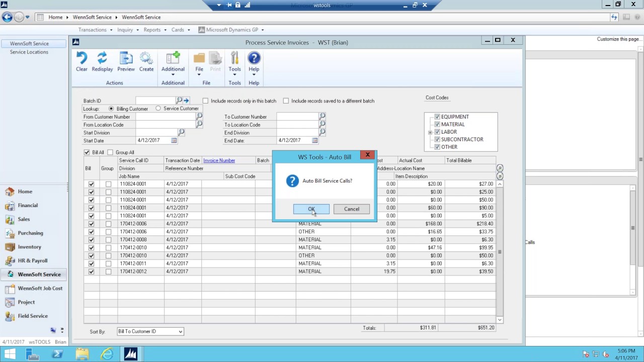
Task: Click the Clear action icon
Action: 82,59
